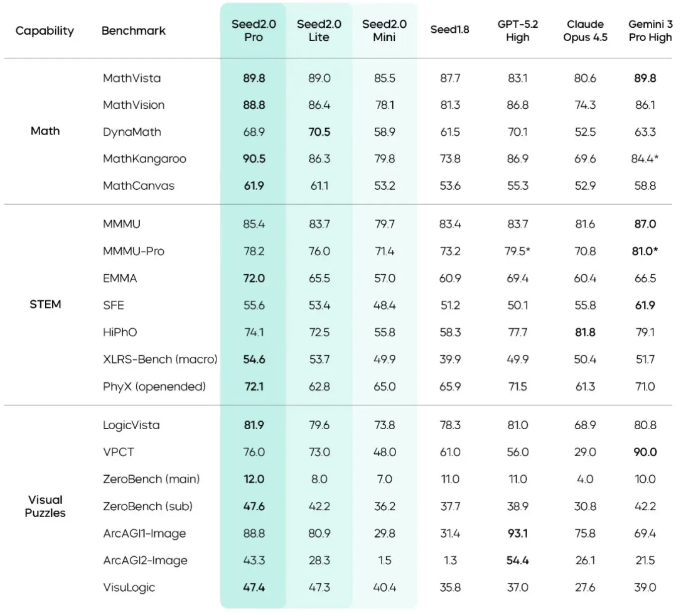Select the Capability column header
This screenshot has height=616, width=695.
(x=45, y=31)
